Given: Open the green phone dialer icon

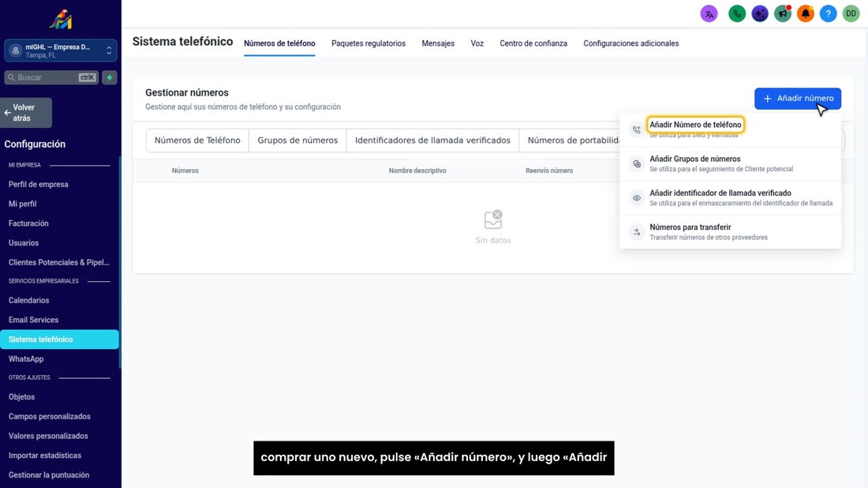Looking at the screenshot, I should pos(737,14).
